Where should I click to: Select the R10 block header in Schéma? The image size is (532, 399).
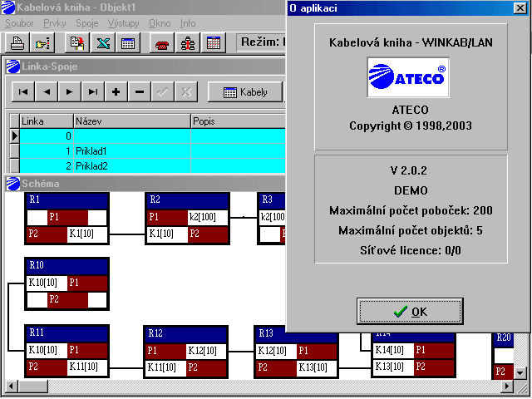click(66, 266)
